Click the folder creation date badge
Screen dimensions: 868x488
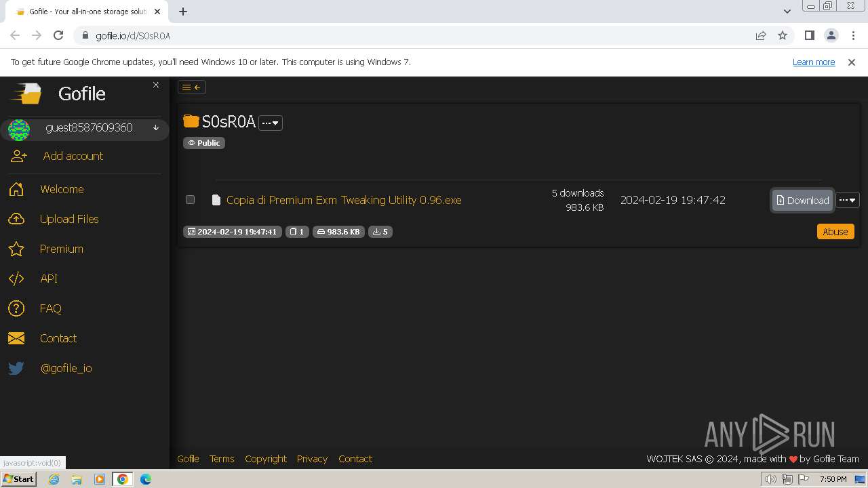(x=232, y=232)
